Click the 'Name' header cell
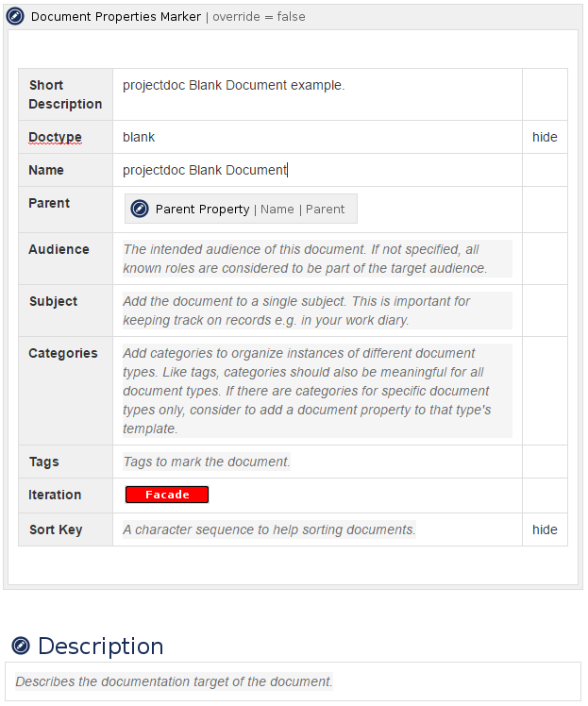 pyautogui.click(x=66, y=170)
